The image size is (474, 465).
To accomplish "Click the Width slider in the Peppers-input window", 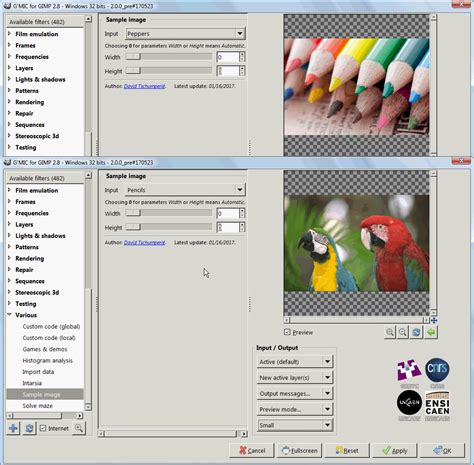I will (169, 57).
